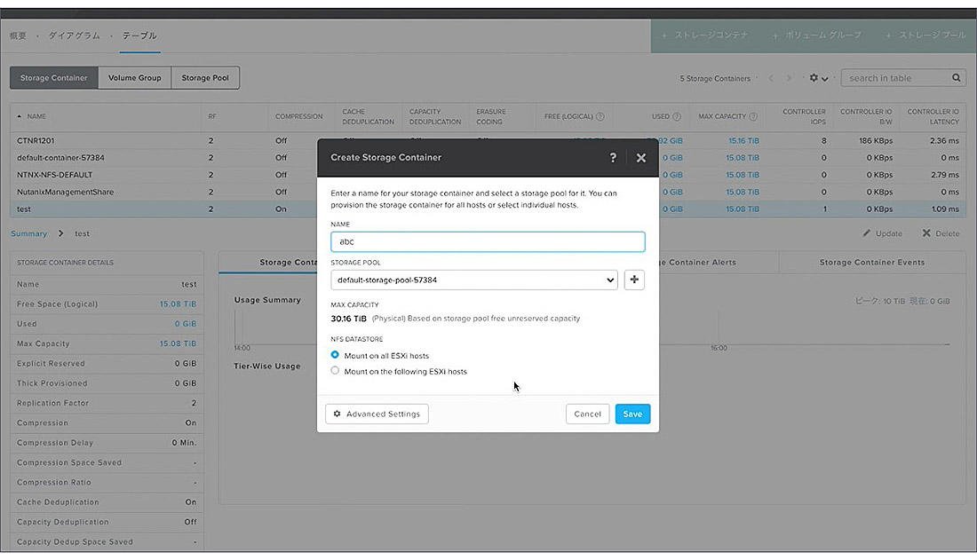This screenshot has height=560, width=977.
Task: Cancel creating storage container
Action: coord(587,414)
